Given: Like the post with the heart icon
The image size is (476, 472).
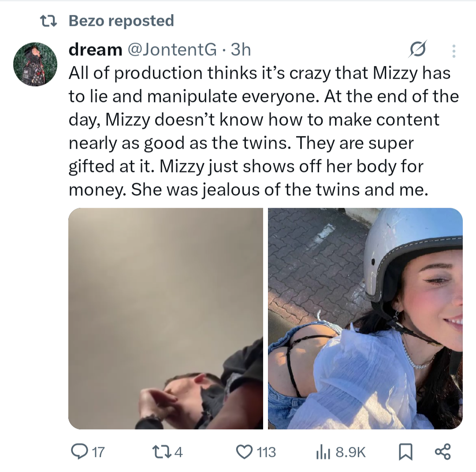Looking at the screenshot, I should [x=244, y=452].
